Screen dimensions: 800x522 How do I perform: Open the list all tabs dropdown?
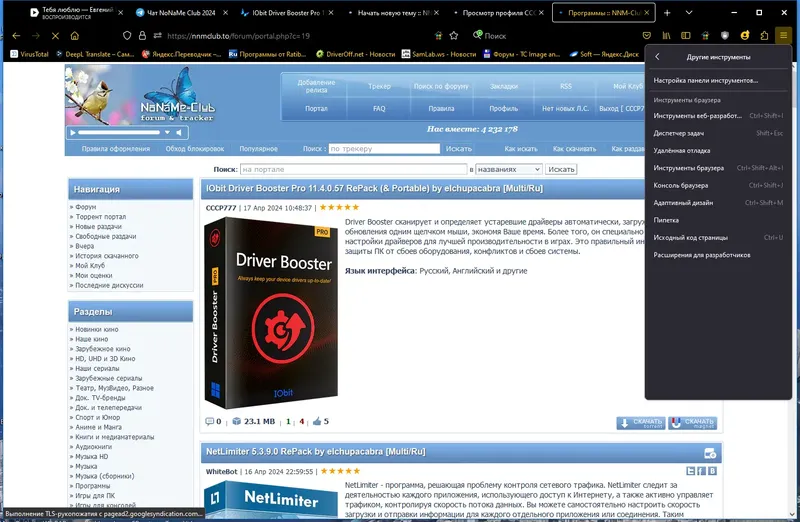tap(688, 13)
